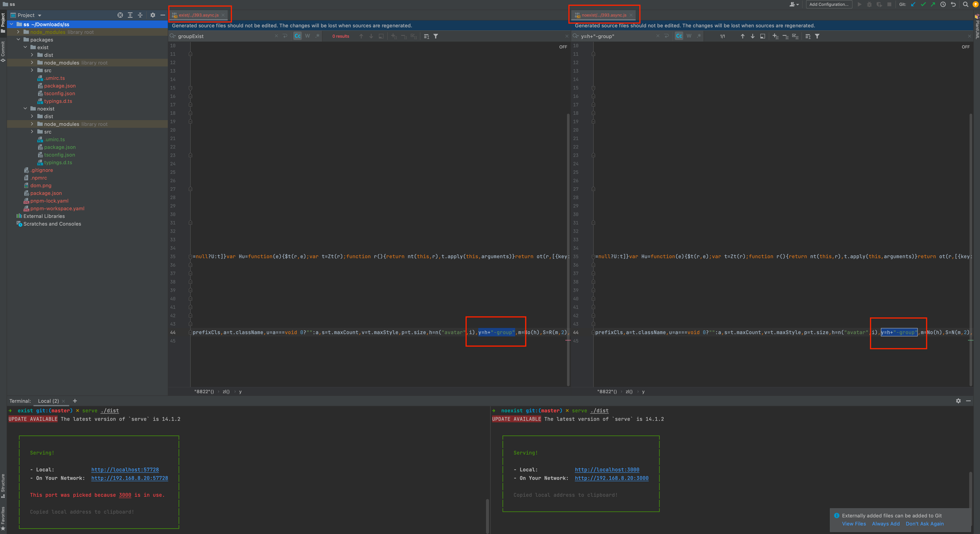Toggle Regex option in left search bar

317,36
